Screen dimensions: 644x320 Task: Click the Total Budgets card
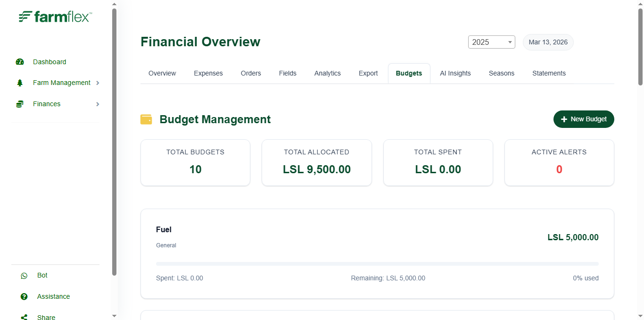click(x=195, y=162)
